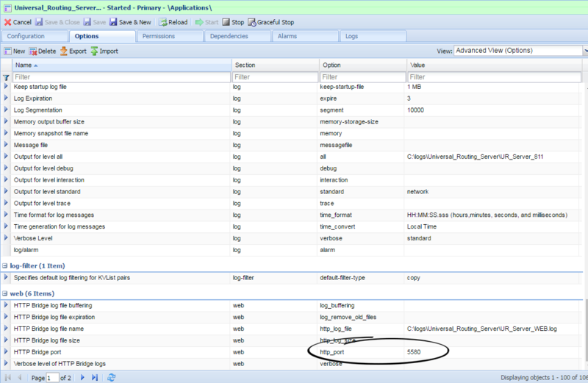Screen dimensions: 588x383
Task: Stop the Universal Routing Server
Action: (x=233, y=22)
